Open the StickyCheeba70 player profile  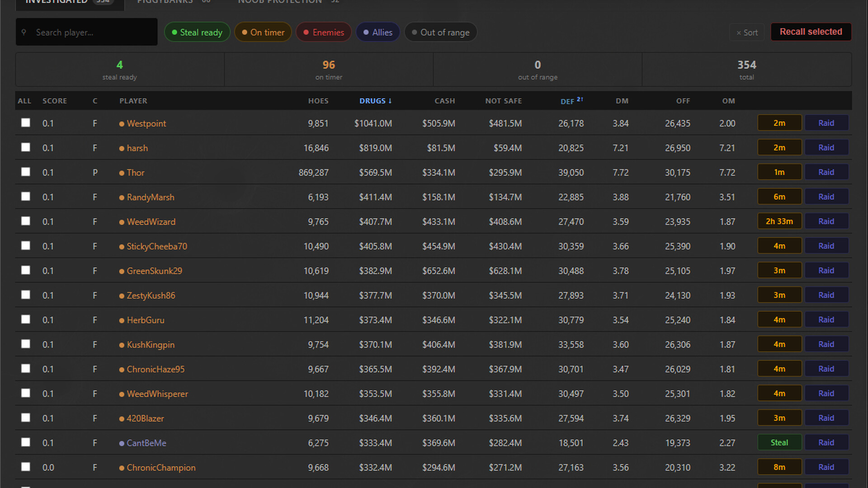(157, 246)
